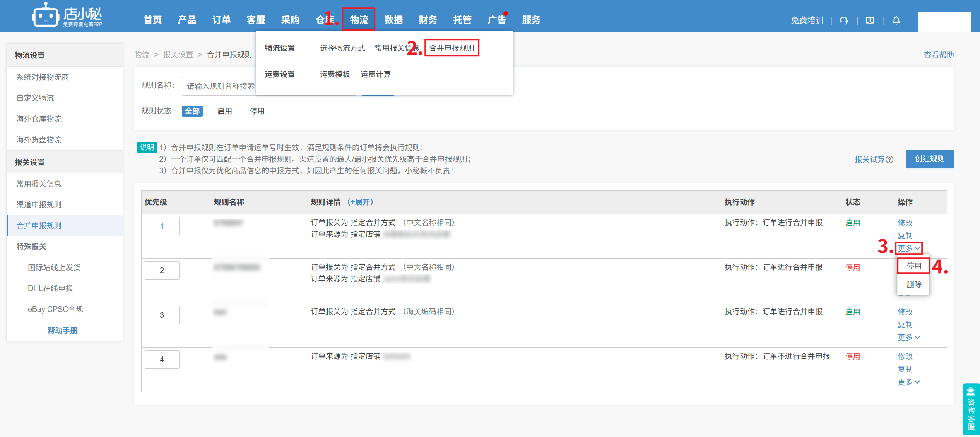980x437 pixels.
Task: Open the 客服 nav menu
Action: click(x=256, y=20)
